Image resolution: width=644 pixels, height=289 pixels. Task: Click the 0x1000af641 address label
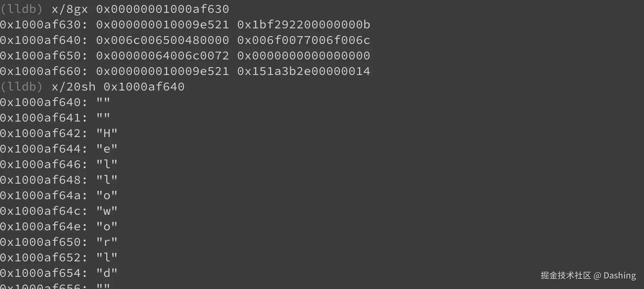click(44, 118)
